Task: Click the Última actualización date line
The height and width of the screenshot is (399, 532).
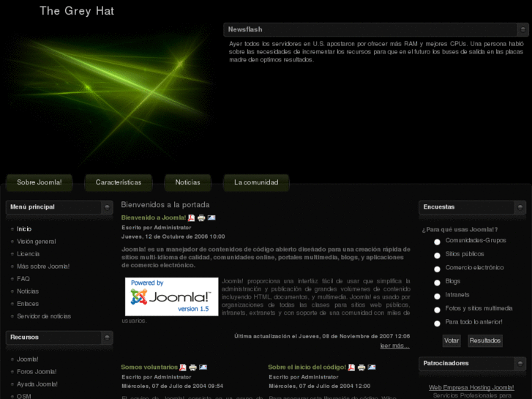Action: (322, 336)
